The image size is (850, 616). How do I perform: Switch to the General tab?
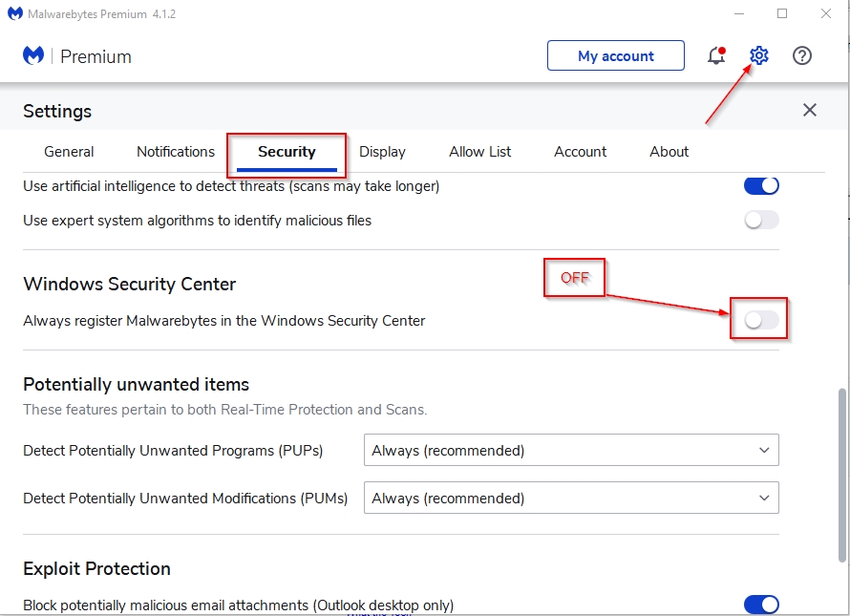click(69, 152)
